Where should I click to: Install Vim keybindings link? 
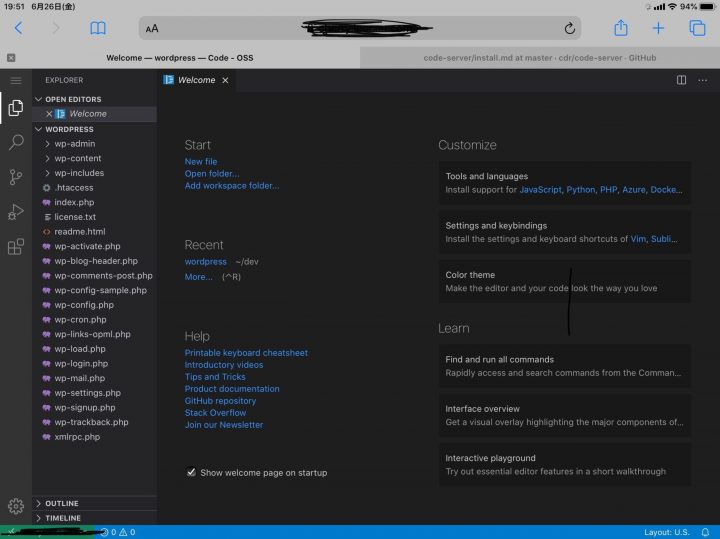click(x=638, y=239)
